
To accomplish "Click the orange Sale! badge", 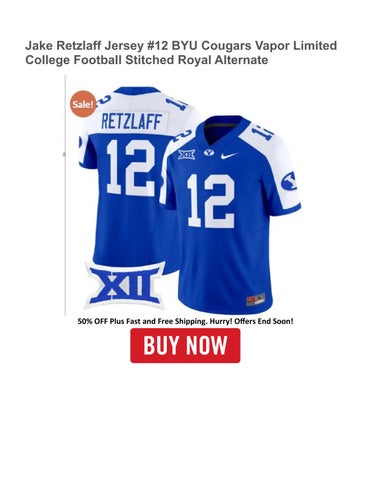I will tap(83, 104).
